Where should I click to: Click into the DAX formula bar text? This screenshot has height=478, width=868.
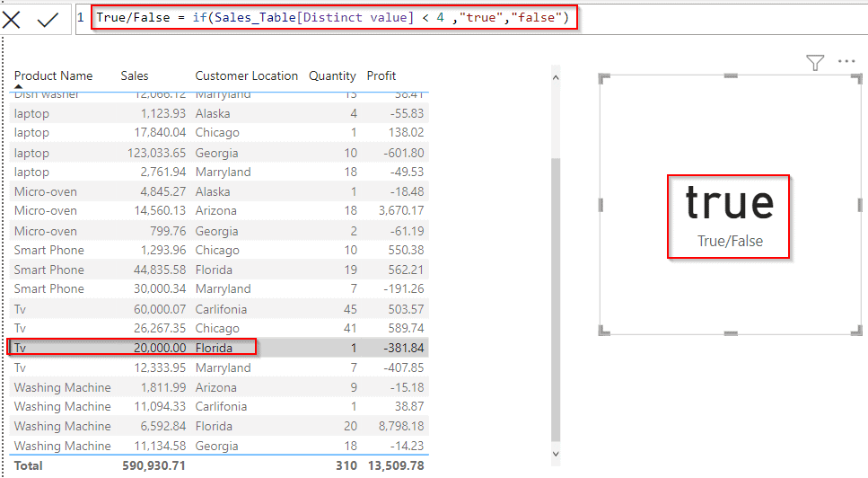[x=332, y=18]
